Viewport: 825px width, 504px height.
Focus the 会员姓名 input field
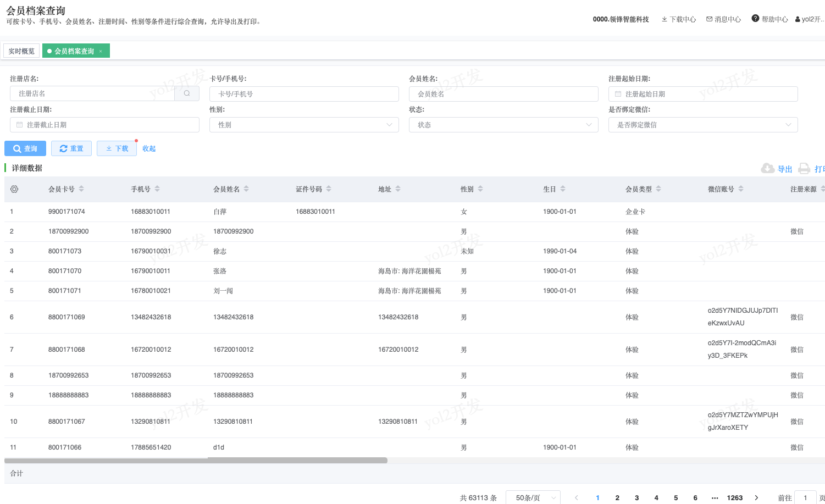pos(503,94)
